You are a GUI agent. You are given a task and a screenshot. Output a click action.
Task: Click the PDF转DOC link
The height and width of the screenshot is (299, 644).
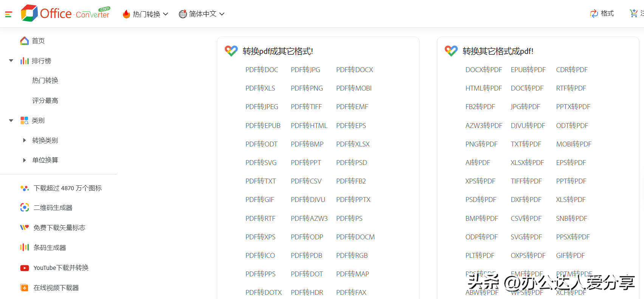[262, 70]
